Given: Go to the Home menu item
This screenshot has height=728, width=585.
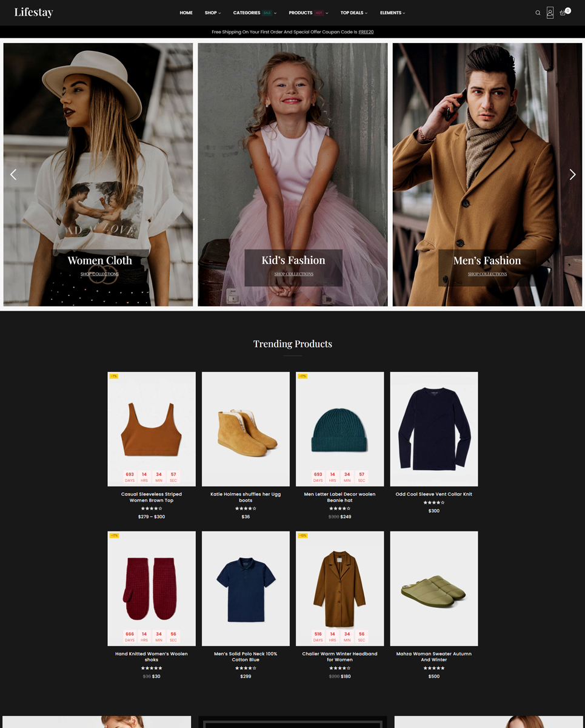Looking at the screenshot, I should (186, 13).
